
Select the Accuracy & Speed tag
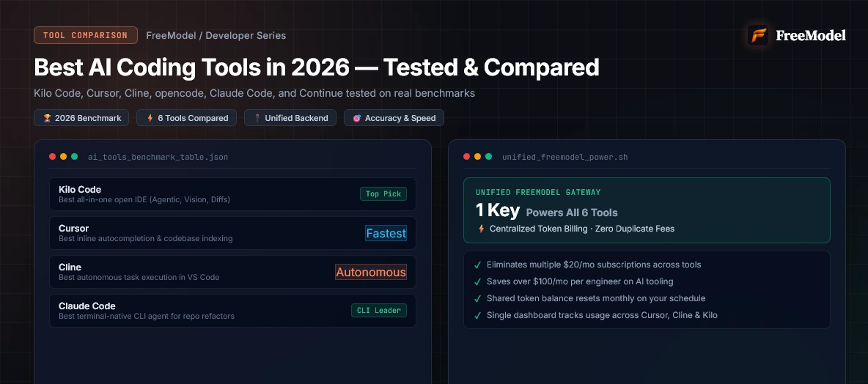(394, 118)
